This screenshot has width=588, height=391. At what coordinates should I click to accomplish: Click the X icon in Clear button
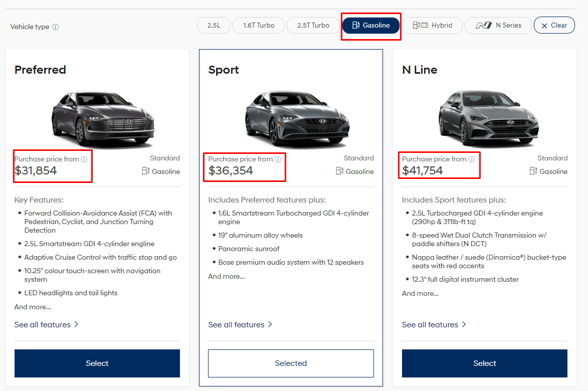point(544,26)
